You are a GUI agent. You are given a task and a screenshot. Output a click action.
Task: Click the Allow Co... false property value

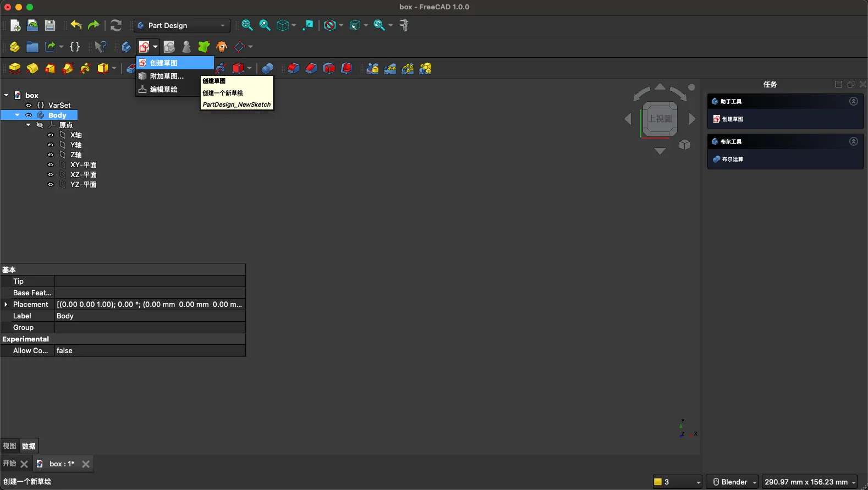tap(150, 350)
